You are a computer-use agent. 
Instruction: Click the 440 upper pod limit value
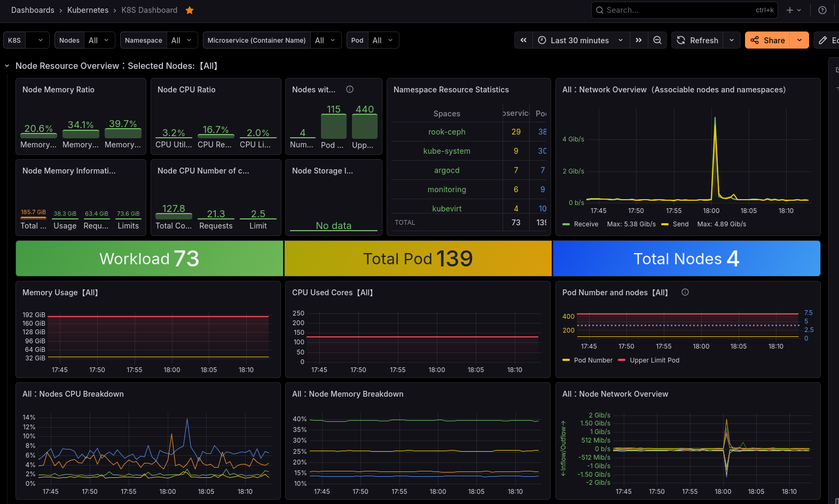[365, 109]
